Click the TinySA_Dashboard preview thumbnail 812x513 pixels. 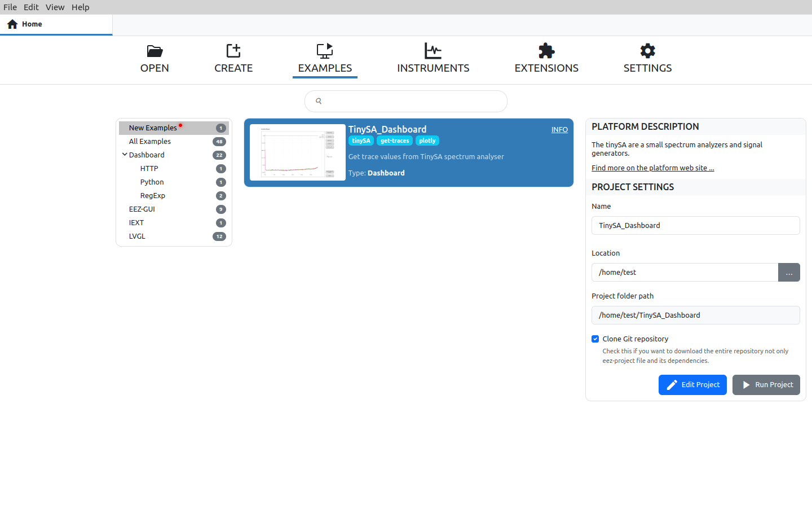[298, 152]
